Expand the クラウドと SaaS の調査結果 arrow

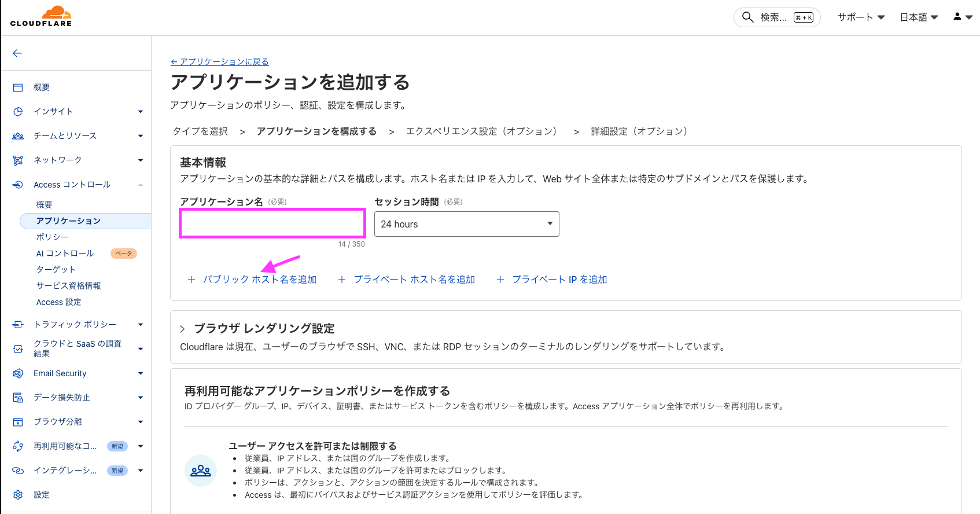(141, 349)
